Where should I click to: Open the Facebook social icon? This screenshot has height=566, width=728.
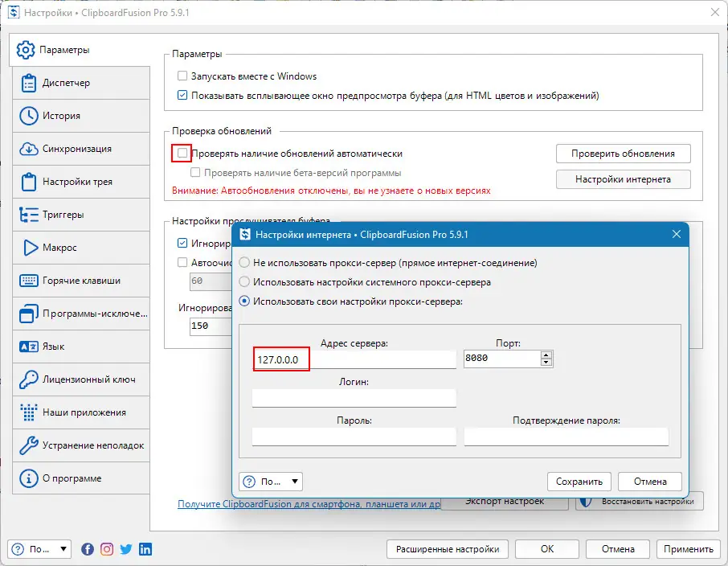click(88, 549)
